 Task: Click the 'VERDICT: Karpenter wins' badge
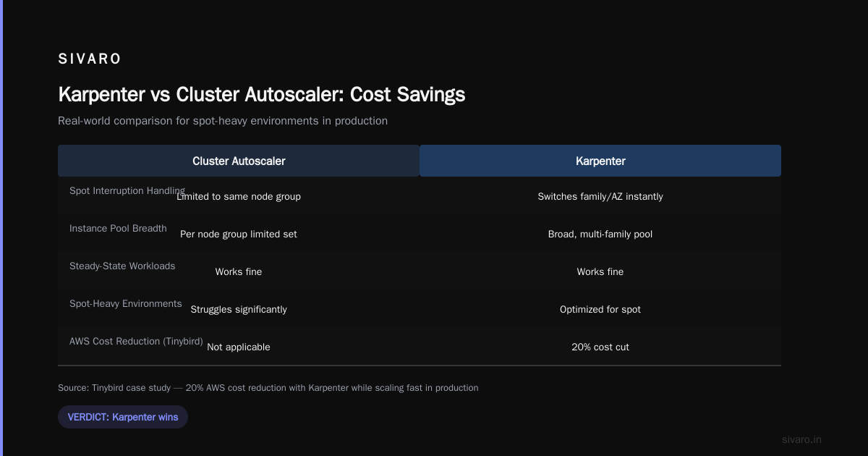(x=123, y=417)
